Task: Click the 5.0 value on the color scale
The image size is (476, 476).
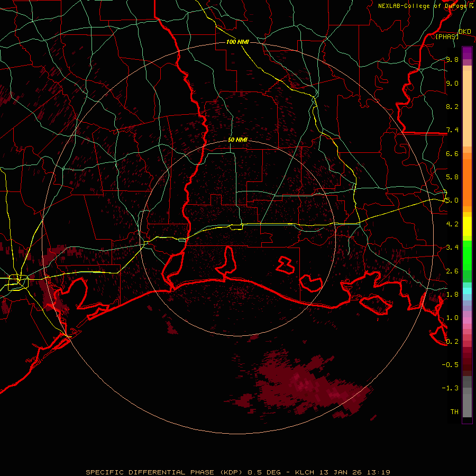Action: [x=452, y=200]
